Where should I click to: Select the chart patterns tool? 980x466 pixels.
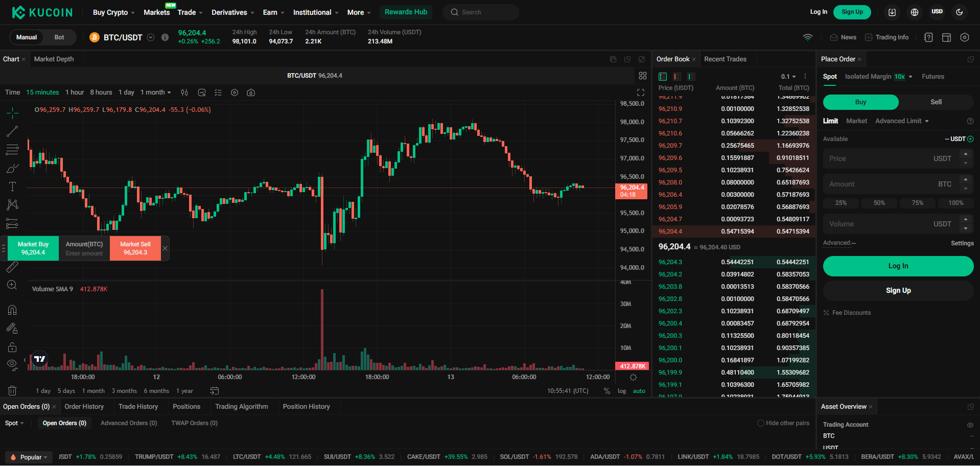point(12,205)
